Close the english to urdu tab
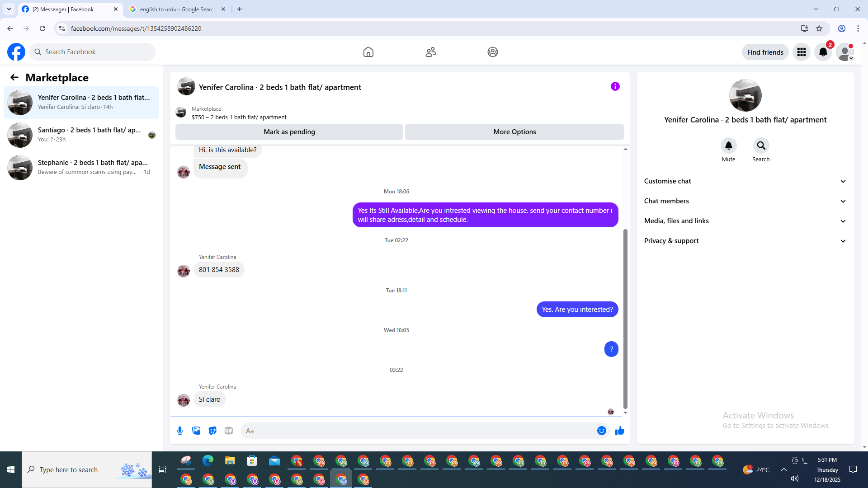 [x=223, y=9]
